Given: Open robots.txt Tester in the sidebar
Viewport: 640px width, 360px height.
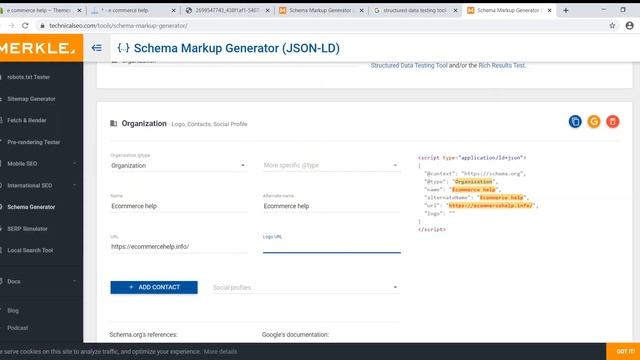Looking at the screenshot, I should click(x=29, y=77).
